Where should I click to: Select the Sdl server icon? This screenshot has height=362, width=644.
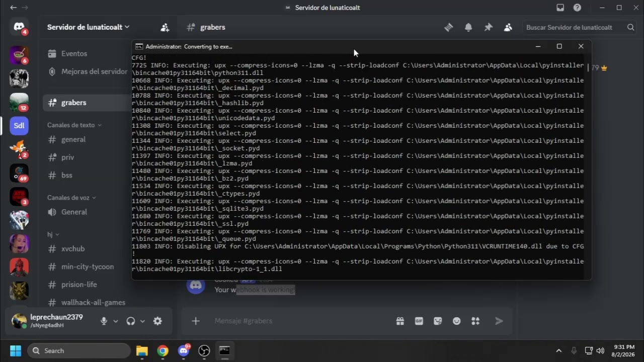pyautogui.click(x=19, y=126)
